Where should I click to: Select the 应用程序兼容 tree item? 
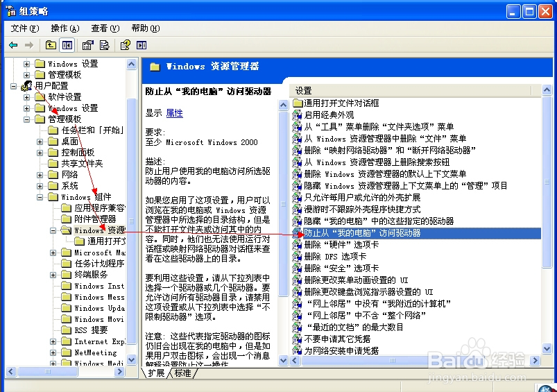(x=99, y=208)
